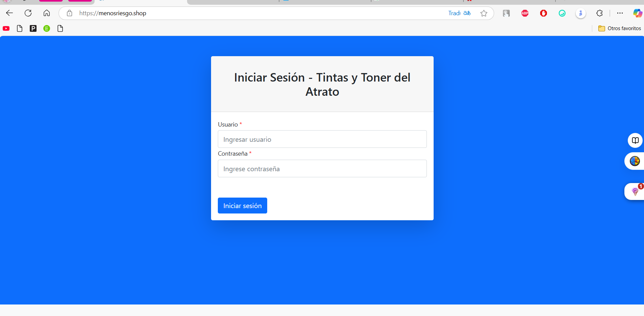Screen dimensions: 644x316
Task: Toggle the favorites star for this page
Action: (x=484, y=13)
